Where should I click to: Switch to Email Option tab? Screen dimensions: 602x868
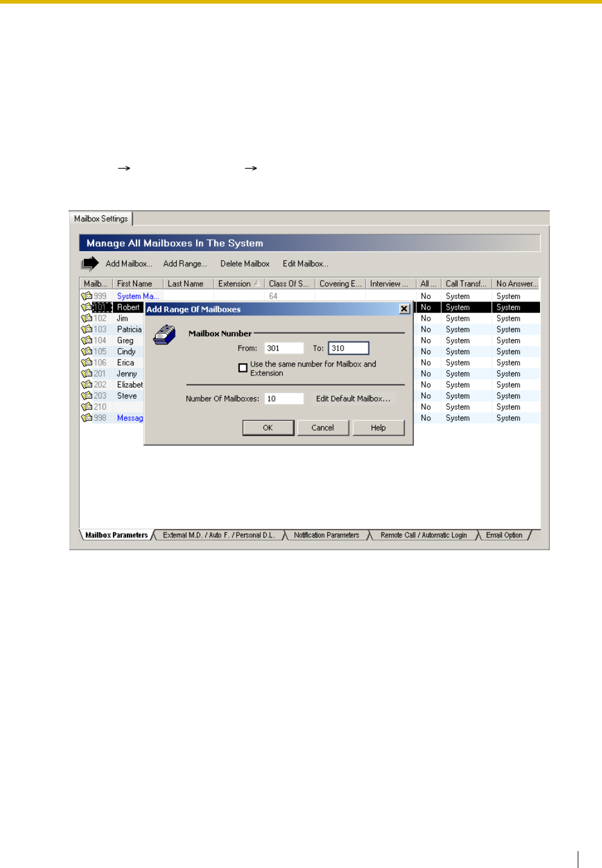pyautogui.click(x=504, y=535)
